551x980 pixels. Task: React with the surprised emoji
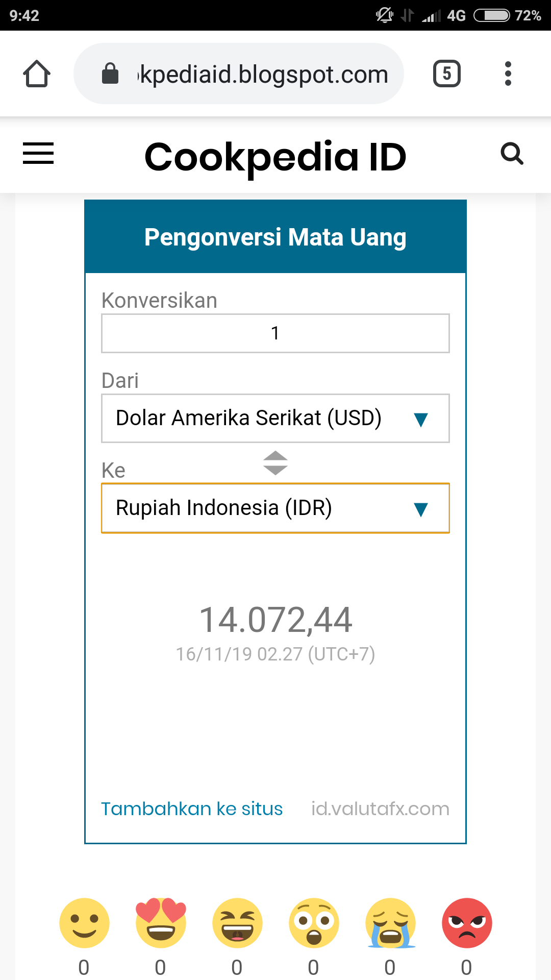pyautogui.click(x=314, y=923)
